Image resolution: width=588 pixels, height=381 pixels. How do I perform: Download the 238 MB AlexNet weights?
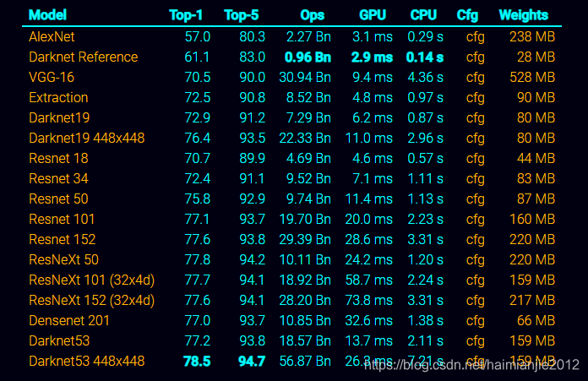click(x=532, y=37)
